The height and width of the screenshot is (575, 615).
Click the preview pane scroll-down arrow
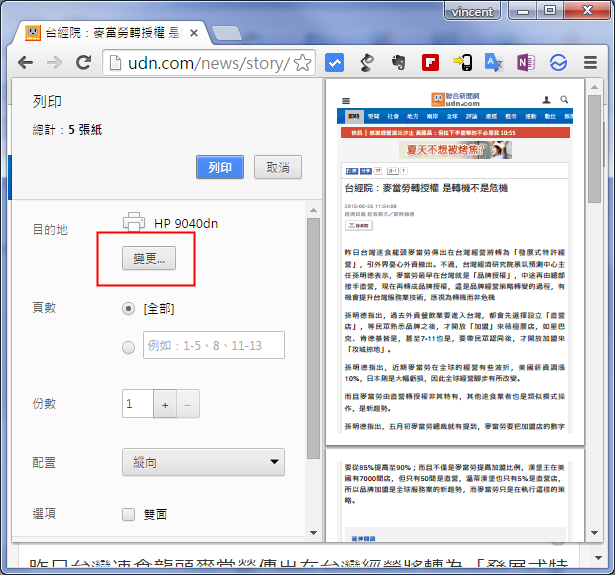pyautogui.click(x=595, y=533)
